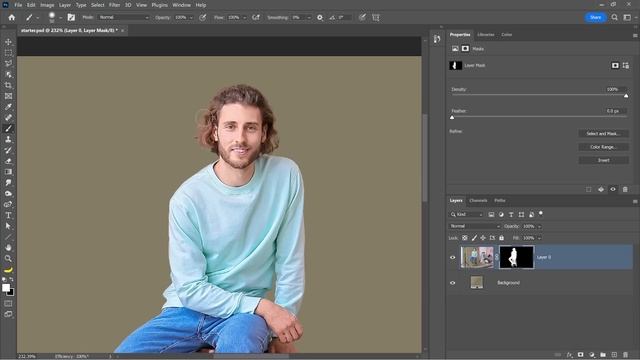Open the layer blend mode Normal dropdown
The image size is (640, 360).
pos(475,226)
